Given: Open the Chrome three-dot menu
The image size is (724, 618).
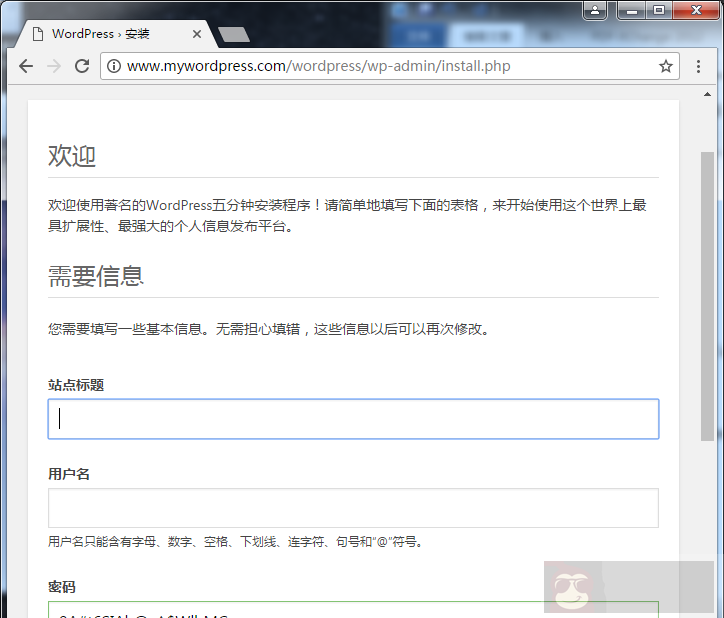Looking at the screenshot, I should pos(698,67).
